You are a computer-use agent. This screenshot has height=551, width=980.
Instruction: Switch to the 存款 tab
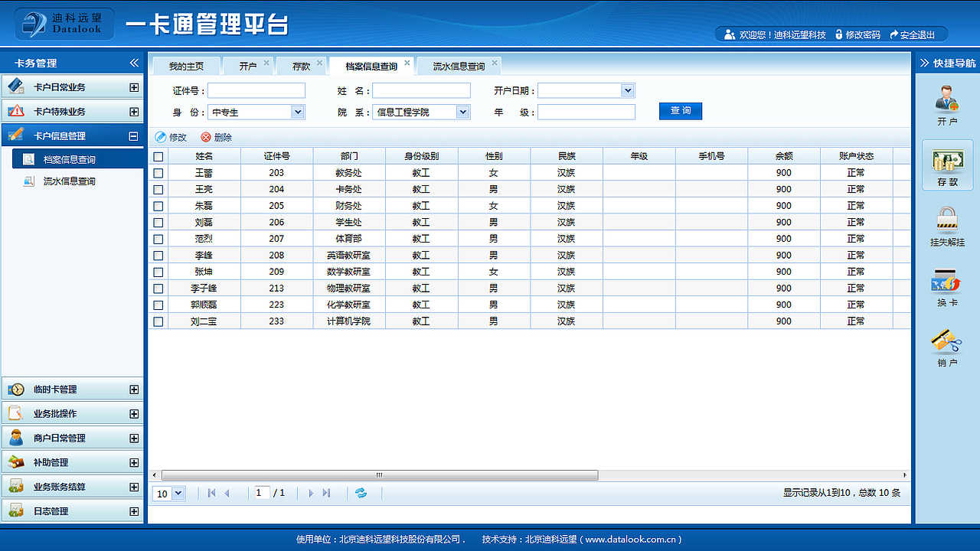[302, 66]
